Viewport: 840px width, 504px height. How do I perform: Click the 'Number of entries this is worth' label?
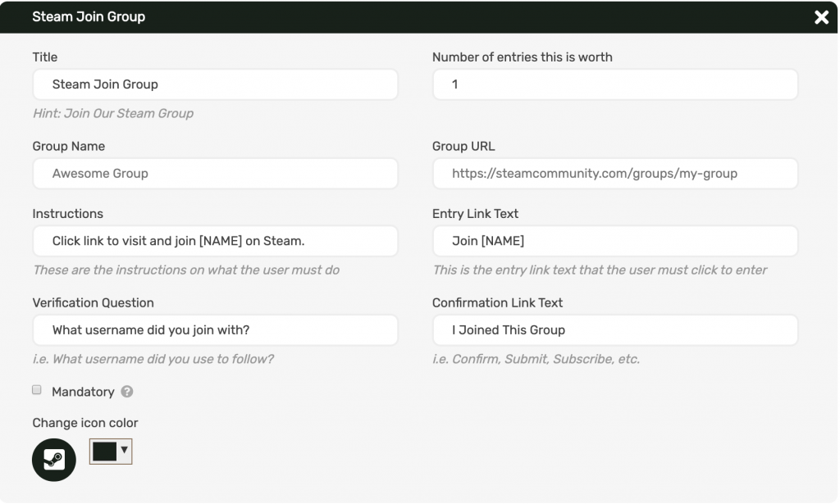523,57
